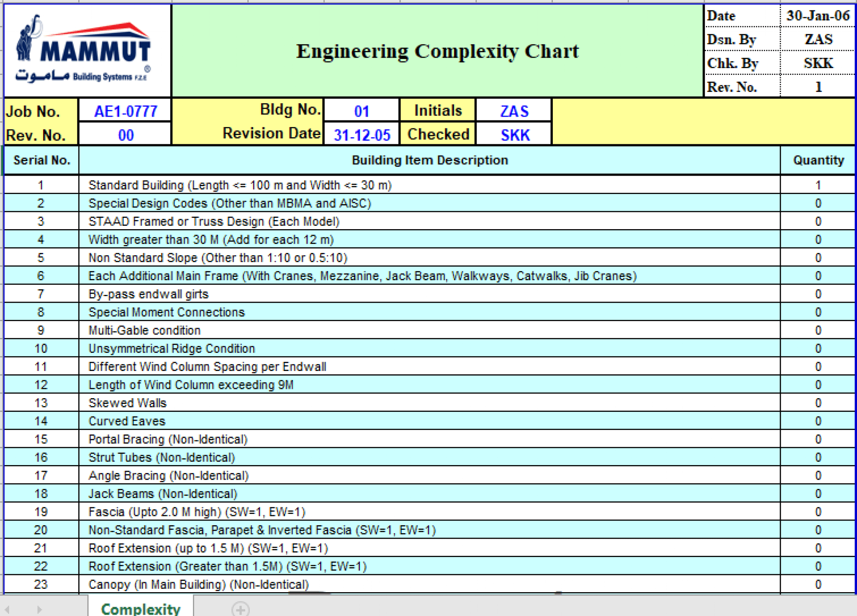857x616 pixels.
Task: Select quantity for Special Moment Connections
Action: (818, 312)
